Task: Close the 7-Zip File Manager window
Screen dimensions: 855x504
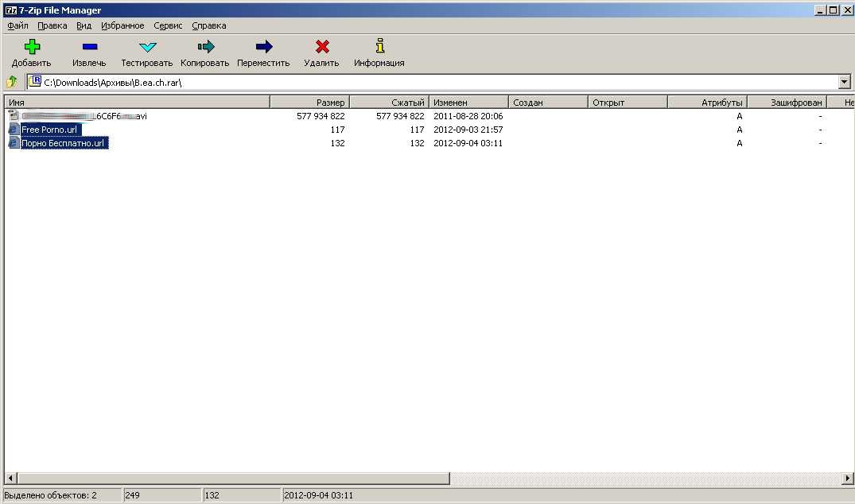Action: click(x=847, y=10)
